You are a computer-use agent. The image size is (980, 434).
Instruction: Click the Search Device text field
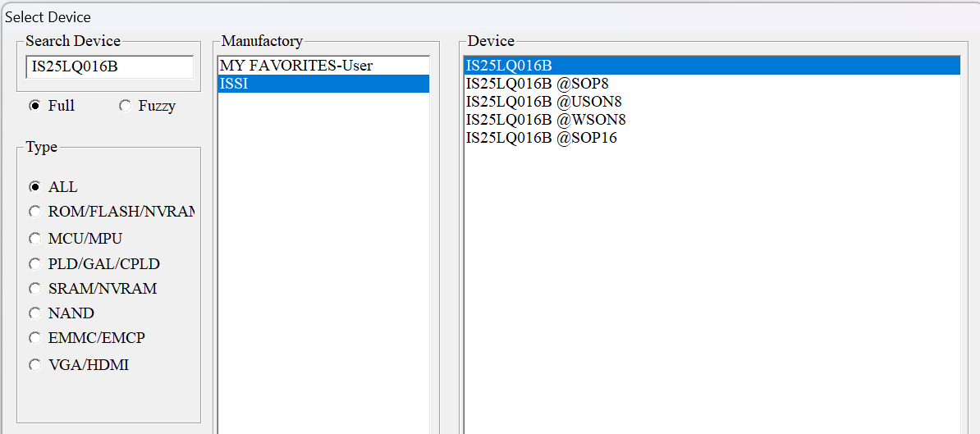pyautogui.click(x=110, y=66)
